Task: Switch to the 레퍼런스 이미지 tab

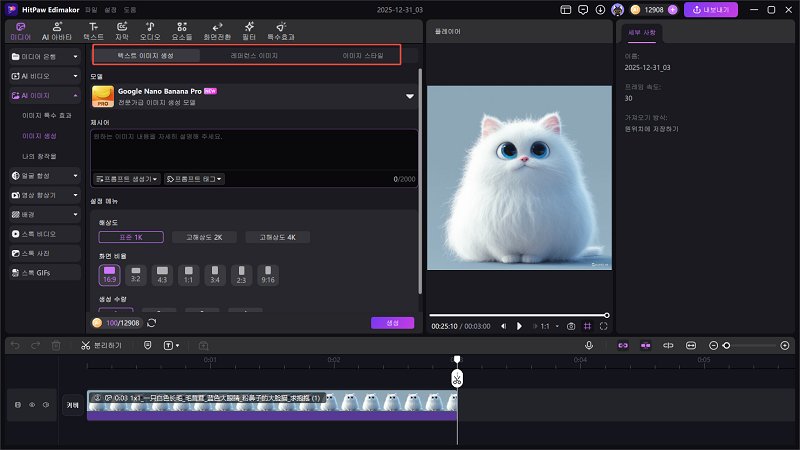Action: 254,56
